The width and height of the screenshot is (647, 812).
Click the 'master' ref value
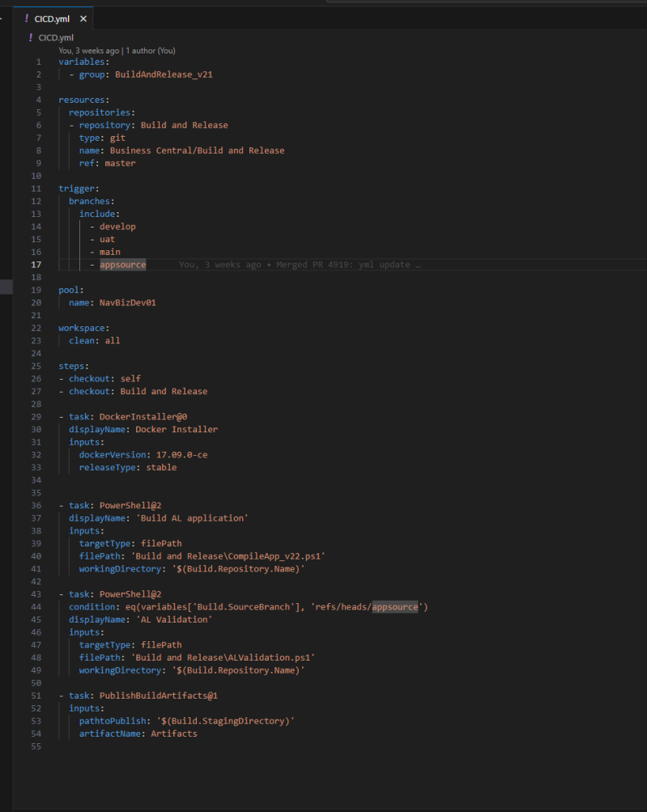point(120,163)
